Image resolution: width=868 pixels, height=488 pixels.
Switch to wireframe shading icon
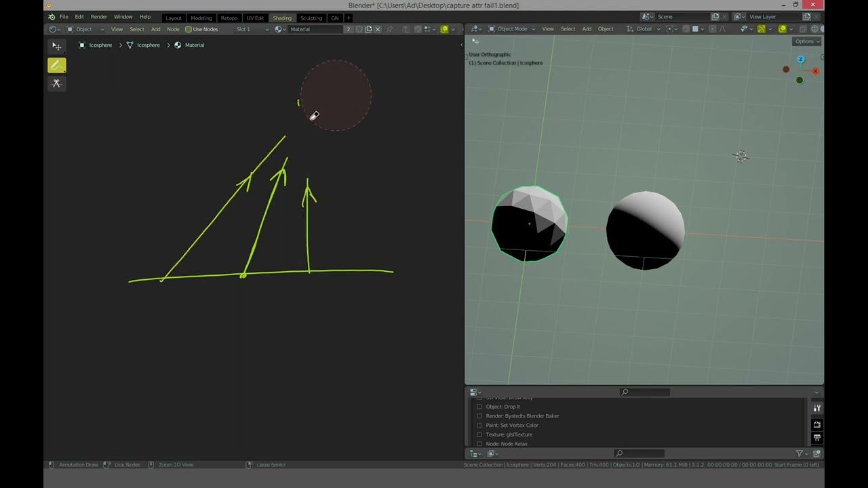coord(814,29)
